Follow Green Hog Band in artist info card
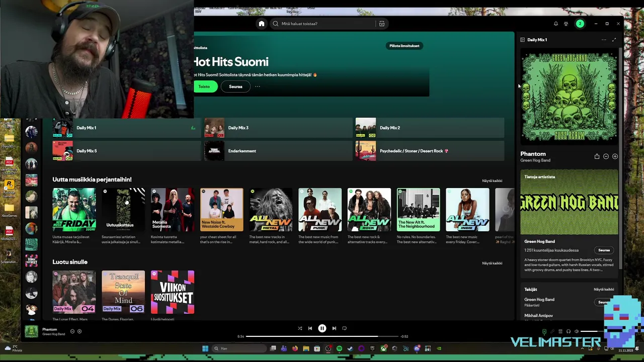This screenshot has height=362, width=644. coord(604,250)
